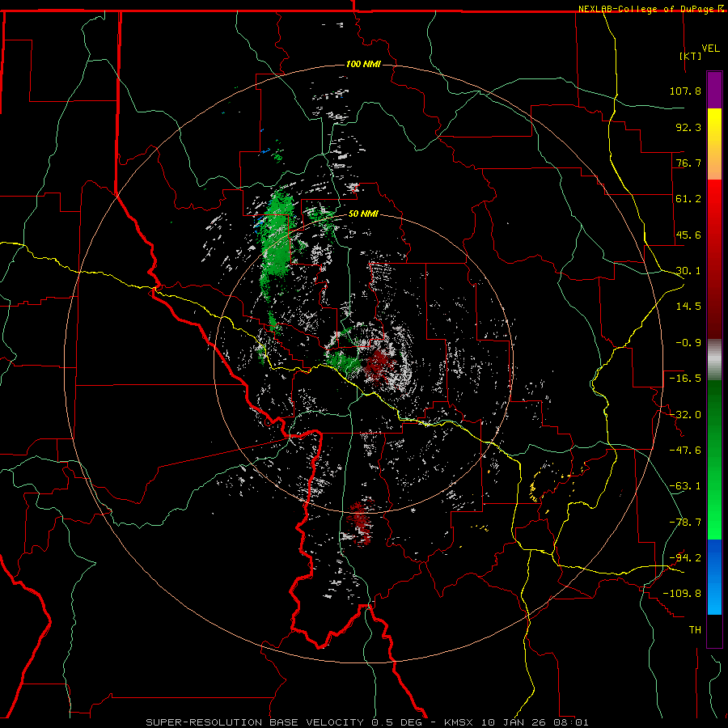Screen dimensions: 728x728
Task: Click the -63.1 velocity scale value
Action: tap(685, 486)
